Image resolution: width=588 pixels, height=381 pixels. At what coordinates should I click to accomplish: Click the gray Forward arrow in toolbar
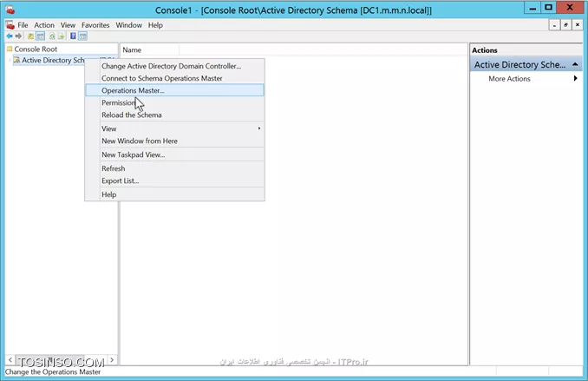tap(18, 36)
